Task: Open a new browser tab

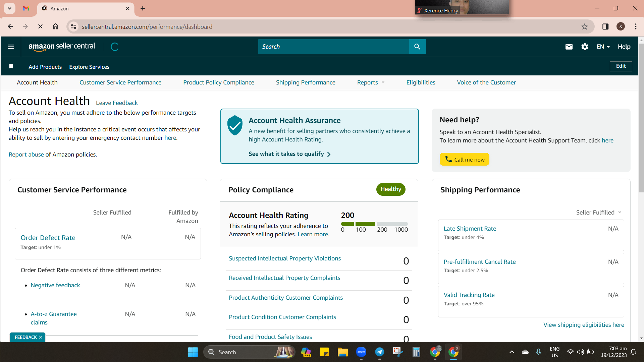Action: pos(143,8)
